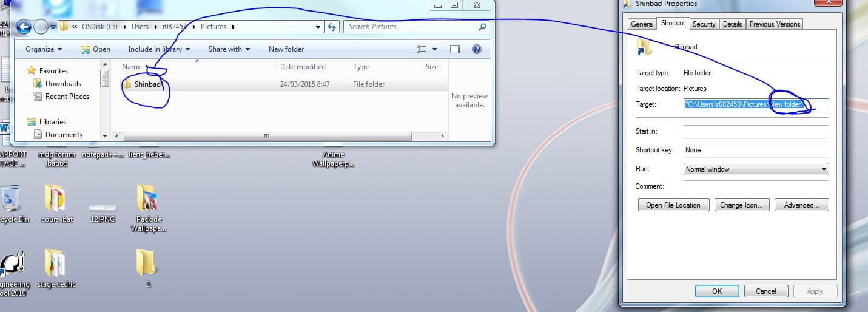This screenshot has height=312, width=868.
Task: Switch to the Previous Versions tab
Action: tap(775, 24)
